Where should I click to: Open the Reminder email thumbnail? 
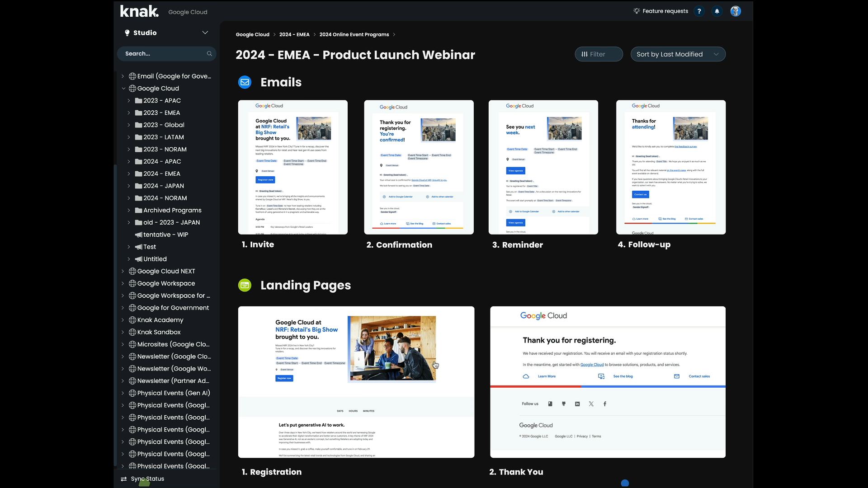pyautogui.click(x=543, y=167)
